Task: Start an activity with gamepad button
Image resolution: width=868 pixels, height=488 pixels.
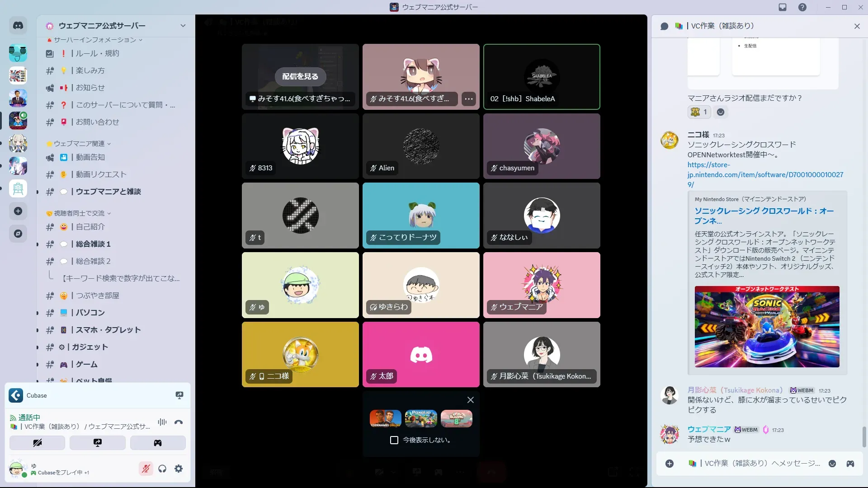Action: click(158, 443)
